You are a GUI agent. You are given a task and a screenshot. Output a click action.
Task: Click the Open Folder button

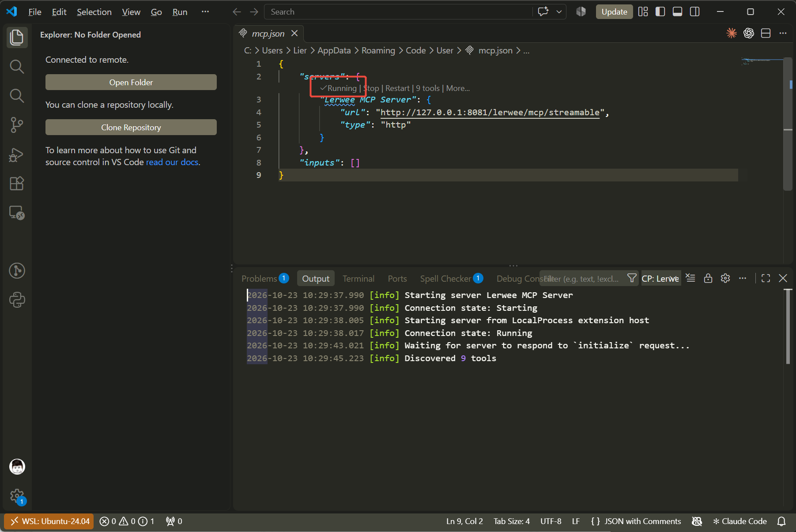coord(131,82)
